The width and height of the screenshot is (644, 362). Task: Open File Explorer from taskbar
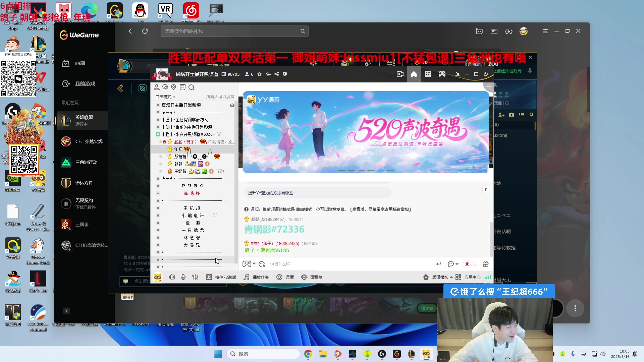(323, 354)
